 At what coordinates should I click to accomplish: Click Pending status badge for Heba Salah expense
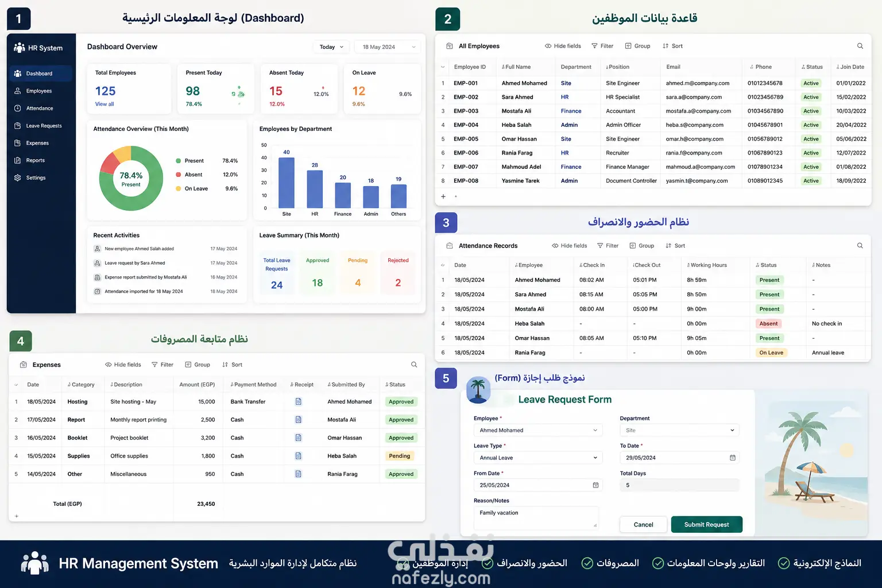(x=400, y=456)
